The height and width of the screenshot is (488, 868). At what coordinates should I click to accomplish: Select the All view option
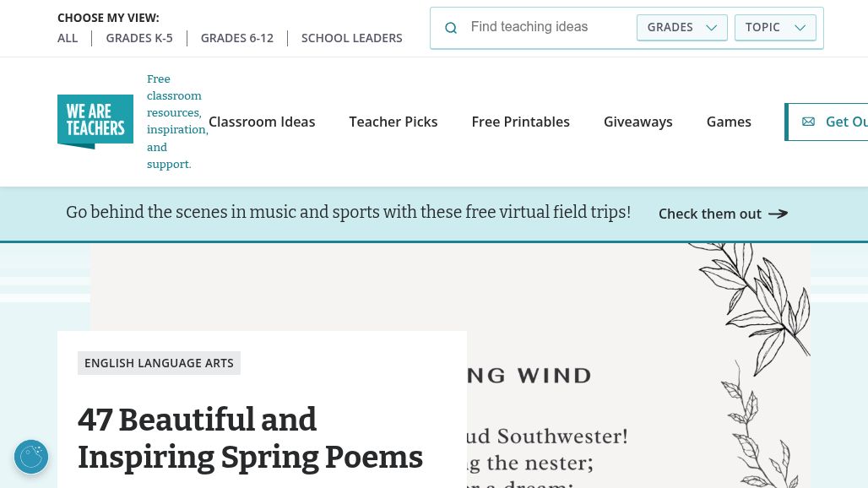68,38
